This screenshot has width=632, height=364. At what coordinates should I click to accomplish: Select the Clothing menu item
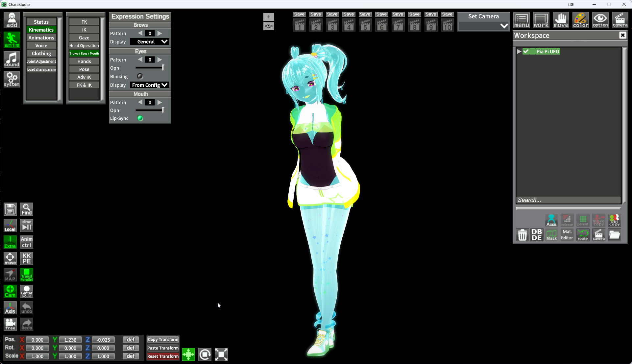pyautogui.click(x=41, y=54)
